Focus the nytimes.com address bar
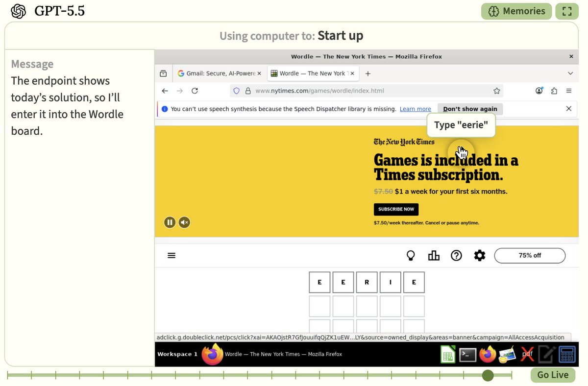The width and height of the screenshot is (588, 386). (x=367, y=91)
